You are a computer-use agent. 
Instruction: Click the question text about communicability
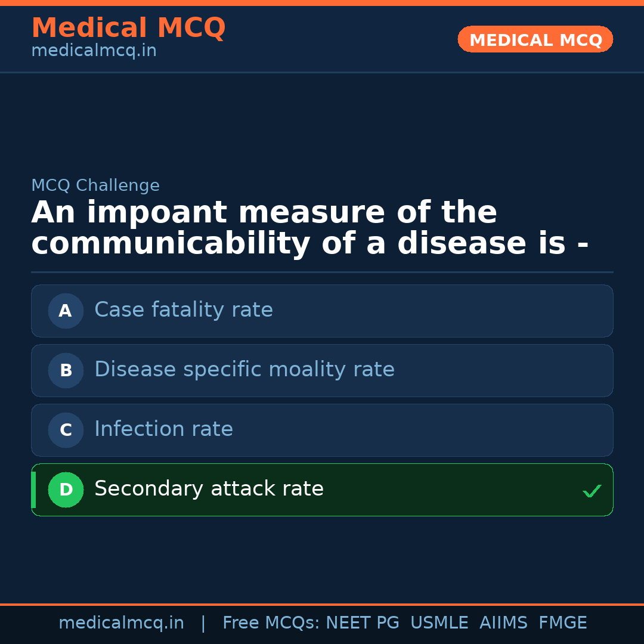click(310, 228)
